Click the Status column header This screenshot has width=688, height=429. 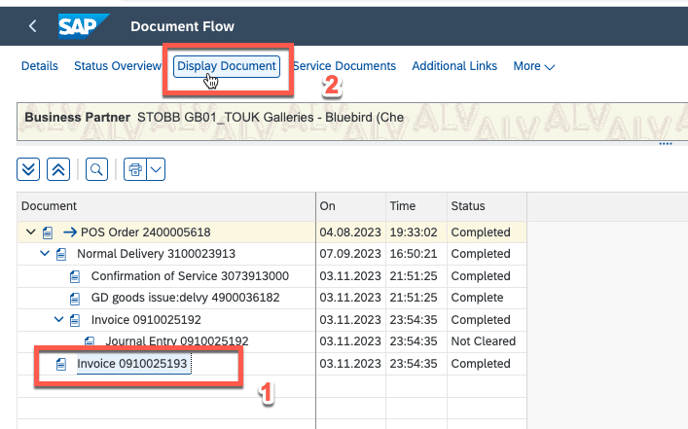[x=468, y=205]
